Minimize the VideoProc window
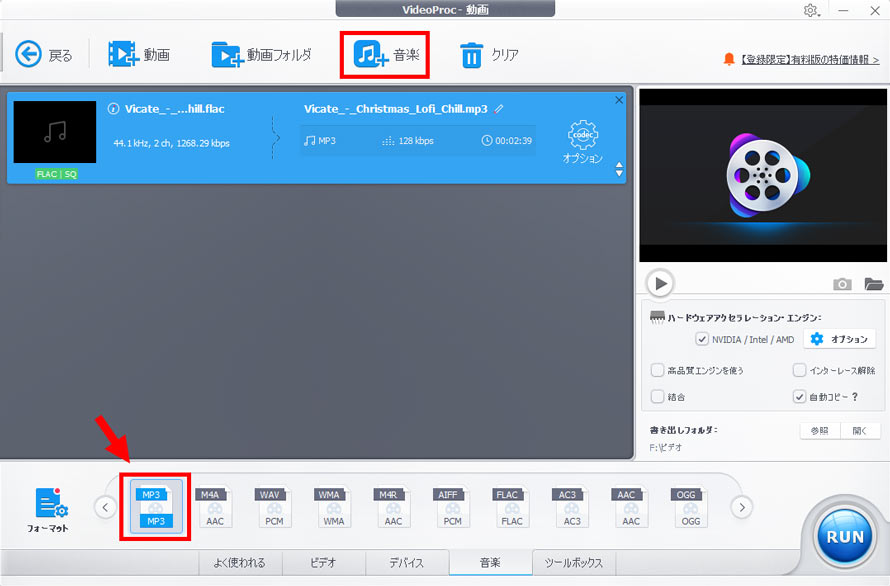890x586 pixels. [843, 10]
